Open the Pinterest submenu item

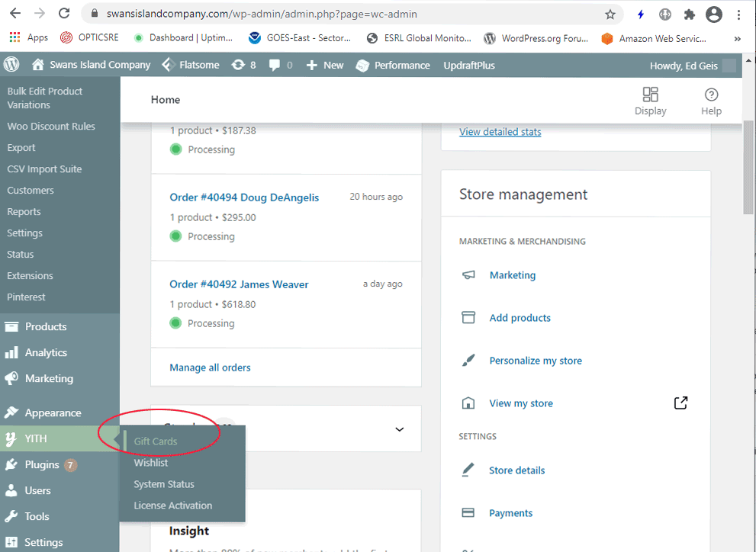pos(26,297)
